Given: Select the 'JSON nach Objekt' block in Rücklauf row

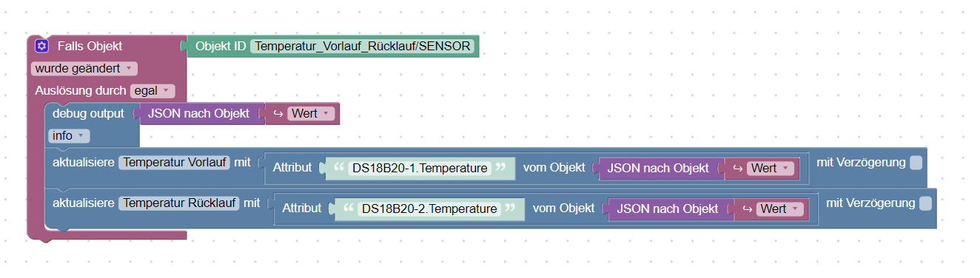Looking at the screenshot, I should point(668,209).
